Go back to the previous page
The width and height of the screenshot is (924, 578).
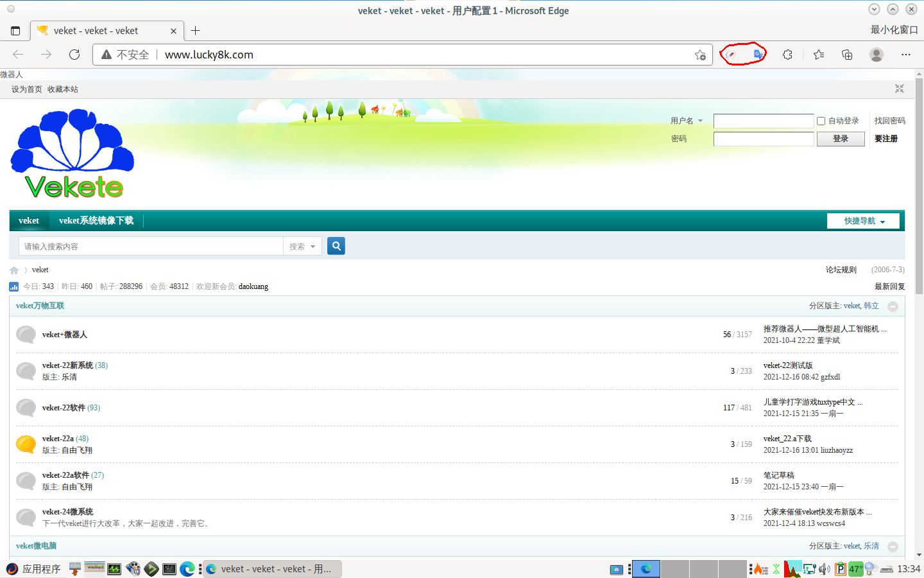coord(18,55)
